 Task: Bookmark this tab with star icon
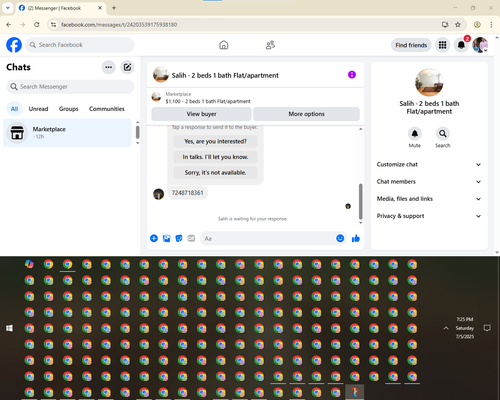tap(458, 25)
